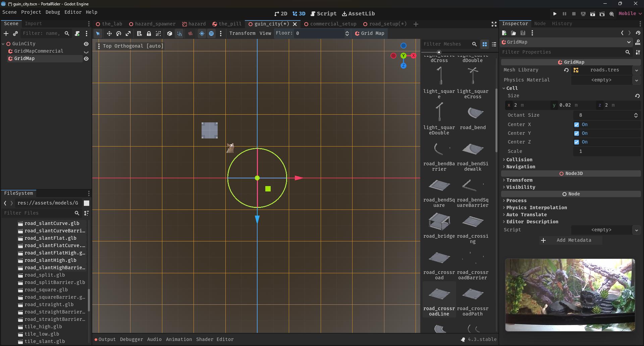Switch to the hazard_spawner scene tab
This screenshot has height=346, width=644.
point(155,24)
